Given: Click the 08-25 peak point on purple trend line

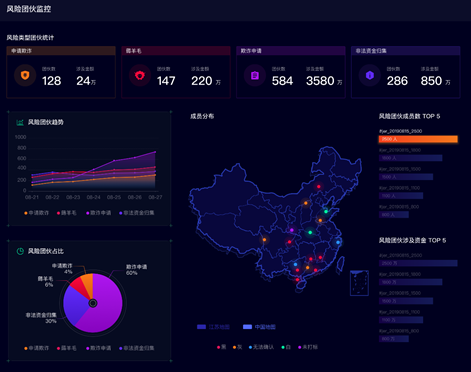Looking at the screenshot, I should [114, 161].
